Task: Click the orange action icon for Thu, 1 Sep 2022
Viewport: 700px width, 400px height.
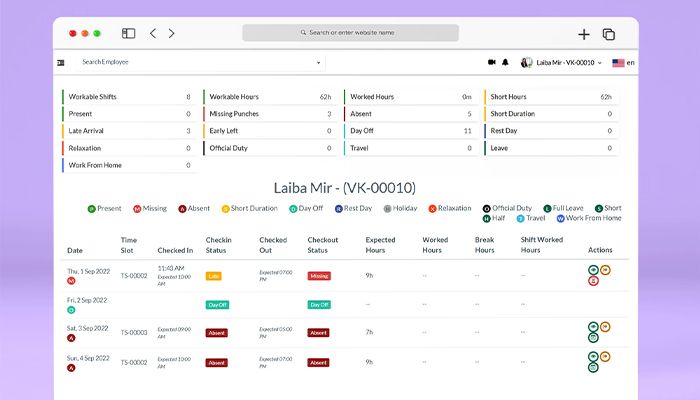Action: pos(605,270)
